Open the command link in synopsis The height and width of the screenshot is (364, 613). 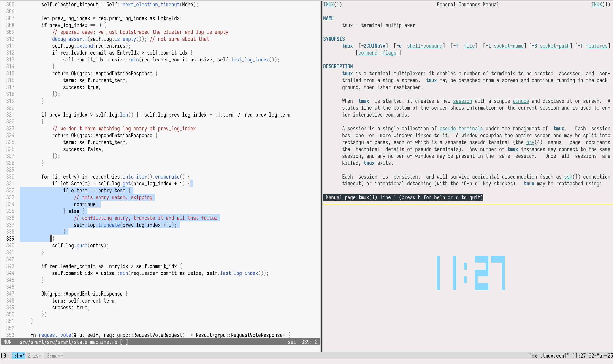[x=368, y=53]
